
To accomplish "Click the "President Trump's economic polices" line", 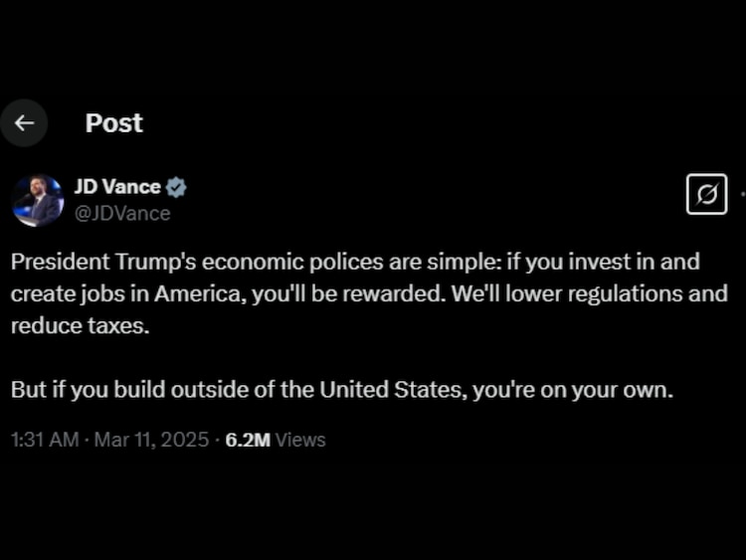I will [179, 262].
